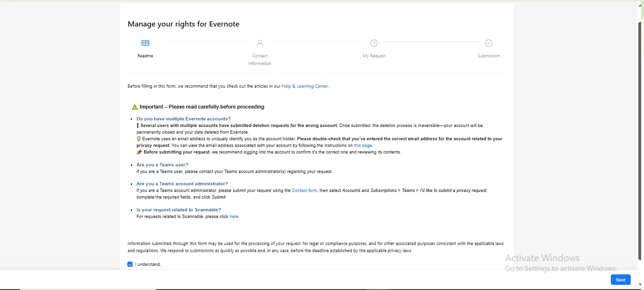Click "Do you have multiple Evernote accounts?" heading
The image size is (644, 290).
pos(184,119)
